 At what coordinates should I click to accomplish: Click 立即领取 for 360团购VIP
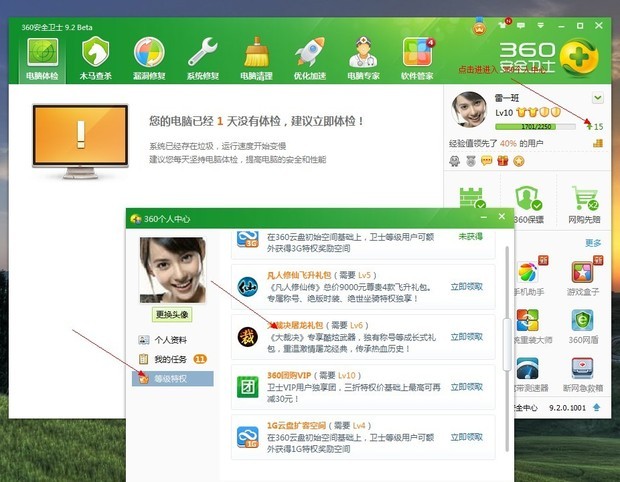point(467,387)
